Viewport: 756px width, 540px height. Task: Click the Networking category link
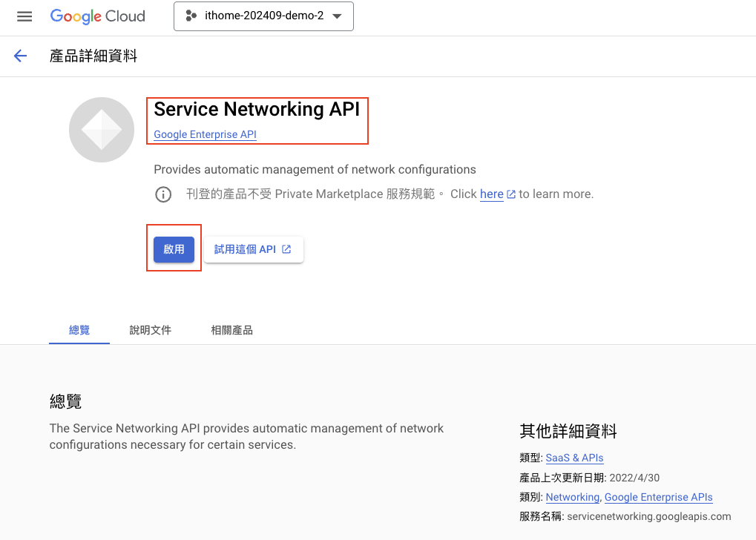tap(572, 497)
